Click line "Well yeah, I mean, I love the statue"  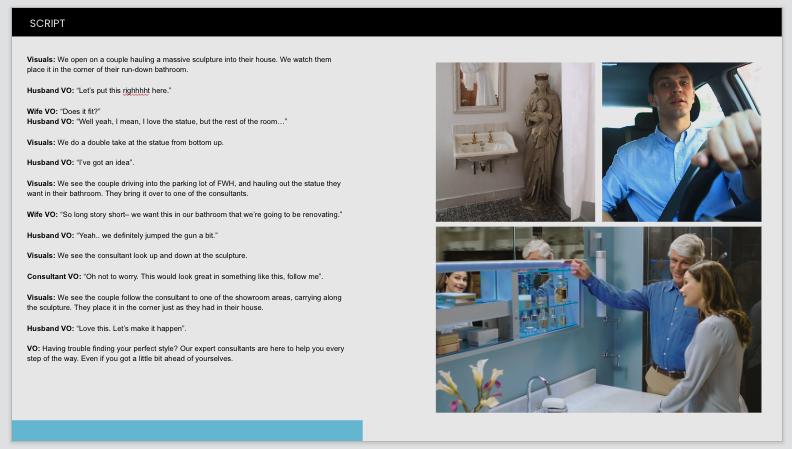pyautogui.click(x=157, y=122)
